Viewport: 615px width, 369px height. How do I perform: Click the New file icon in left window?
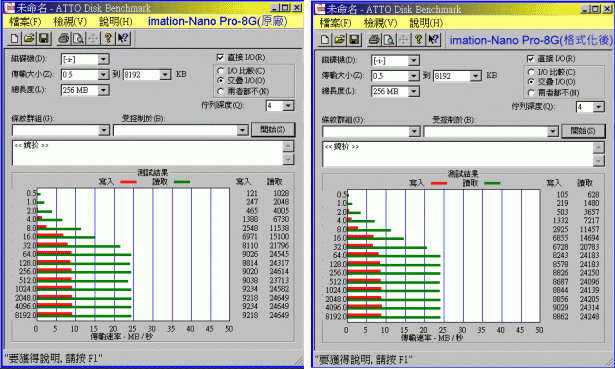14,38
